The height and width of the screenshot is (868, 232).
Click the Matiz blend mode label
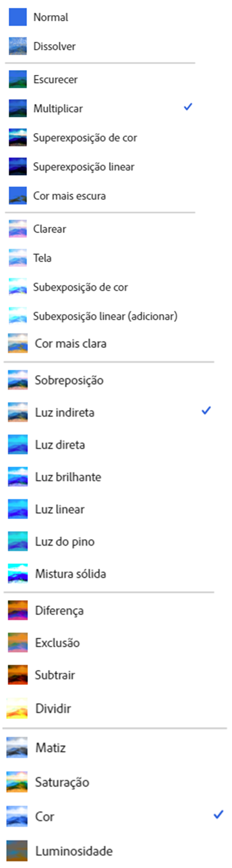[50, 747]
